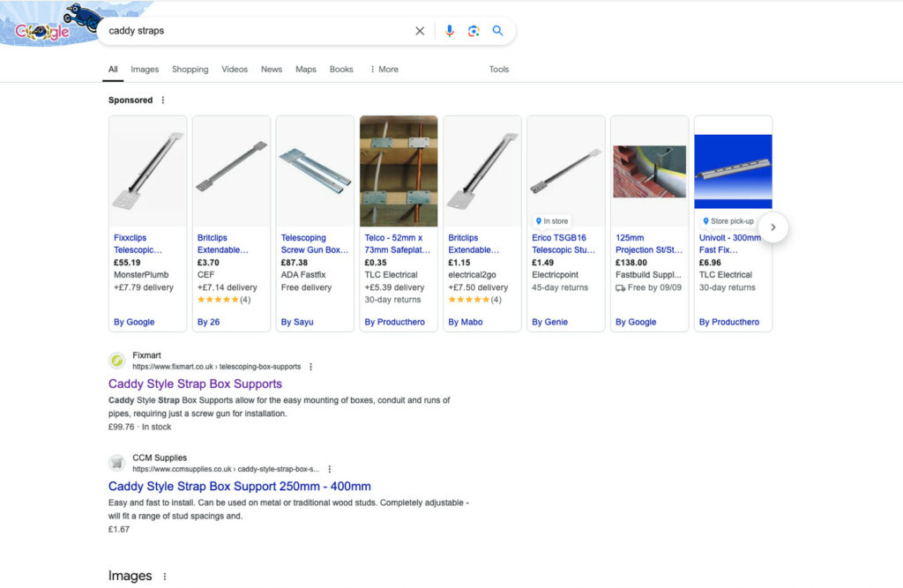Click the Fixmart site favicon
Image resolution: width=903 pixels, height=588 pixels.
[117, 361]
